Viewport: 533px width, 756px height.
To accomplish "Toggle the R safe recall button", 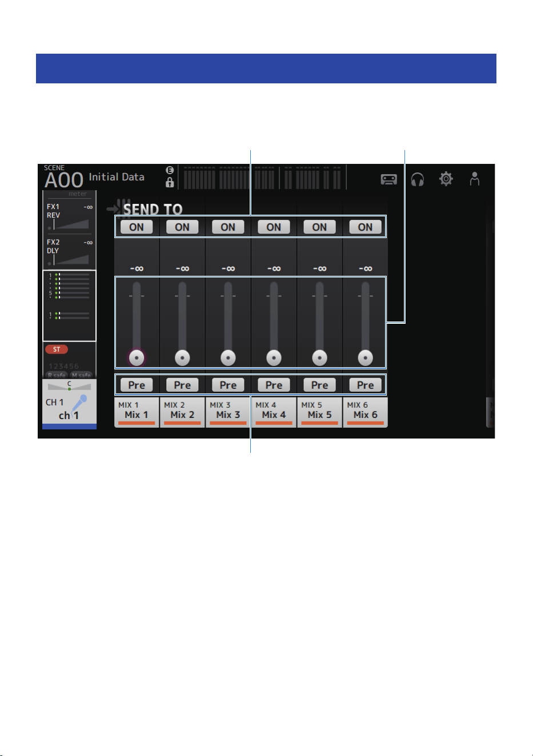I will coord(57,375).
